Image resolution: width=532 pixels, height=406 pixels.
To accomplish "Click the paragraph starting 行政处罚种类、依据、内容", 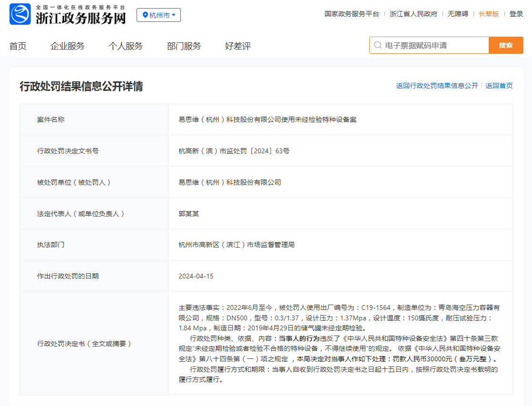I will 339,348.
